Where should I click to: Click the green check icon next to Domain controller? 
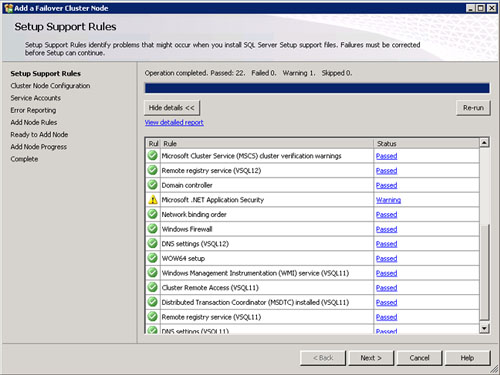tap(153, 185)
